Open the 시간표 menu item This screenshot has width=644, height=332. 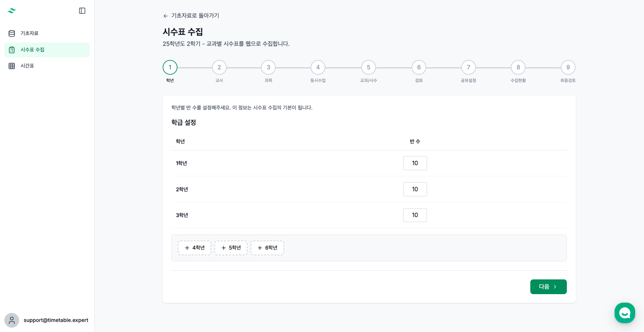(x=27, y=66)
